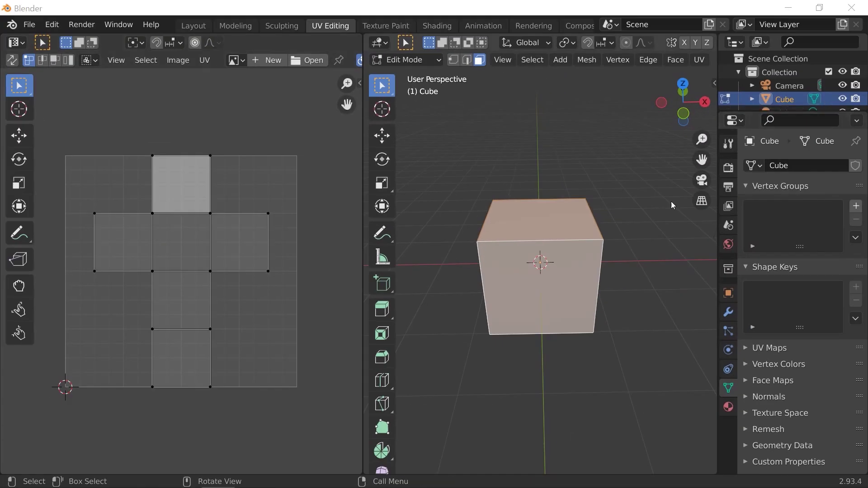Open the Modifier properties tab (wrench icon)
The image size is (868, 488).
(728, 312)
